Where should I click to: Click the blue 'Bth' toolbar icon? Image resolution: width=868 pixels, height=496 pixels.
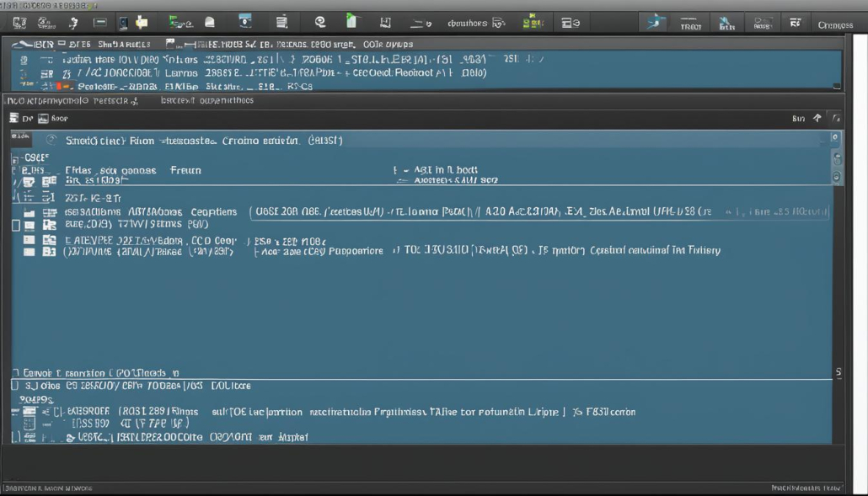click(726, 24)
